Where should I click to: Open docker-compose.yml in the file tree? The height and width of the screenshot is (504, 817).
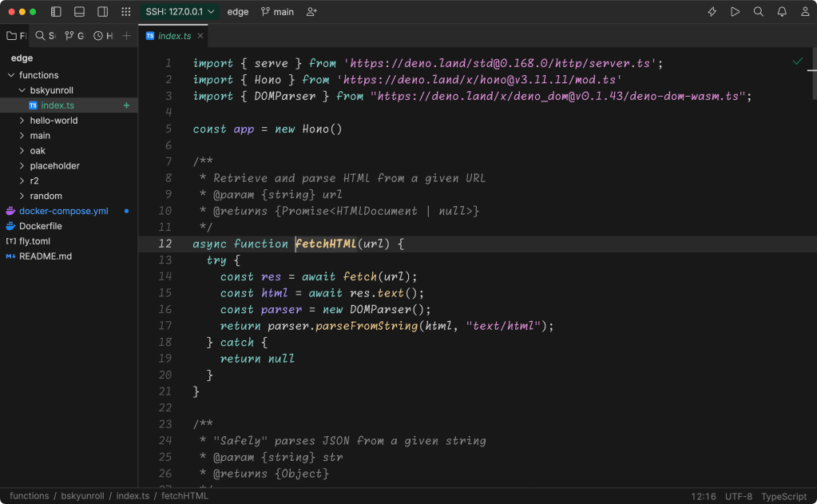[63, 211]
